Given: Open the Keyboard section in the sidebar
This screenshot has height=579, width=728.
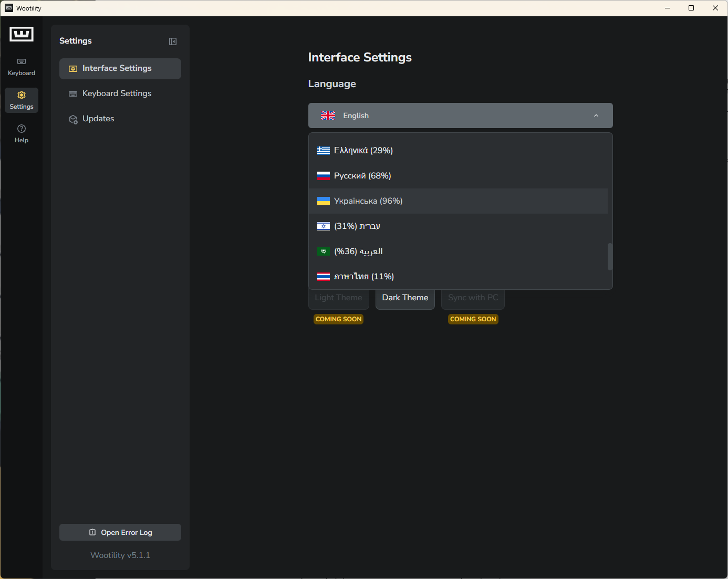Looking at the screenshot, I should pyautogui.click(x=22, y=67).
